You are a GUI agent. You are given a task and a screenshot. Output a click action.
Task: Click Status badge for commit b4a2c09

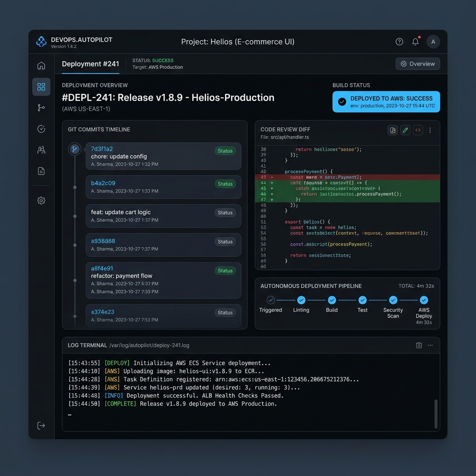click(225, 184)
